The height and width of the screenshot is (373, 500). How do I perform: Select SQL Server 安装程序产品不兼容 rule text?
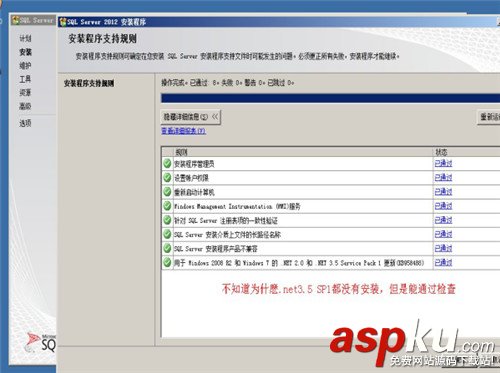click(x=216, y=249)
